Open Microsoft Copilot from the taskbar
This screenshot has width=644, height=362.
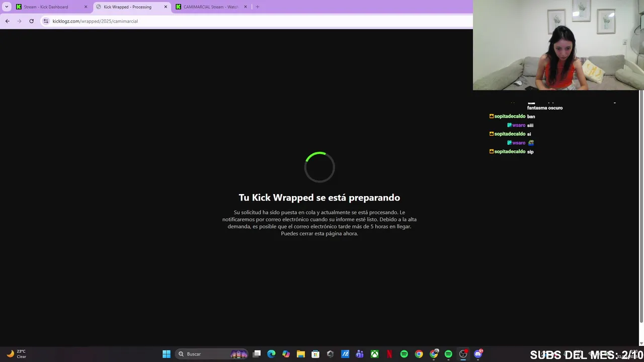tap(286, 354)
